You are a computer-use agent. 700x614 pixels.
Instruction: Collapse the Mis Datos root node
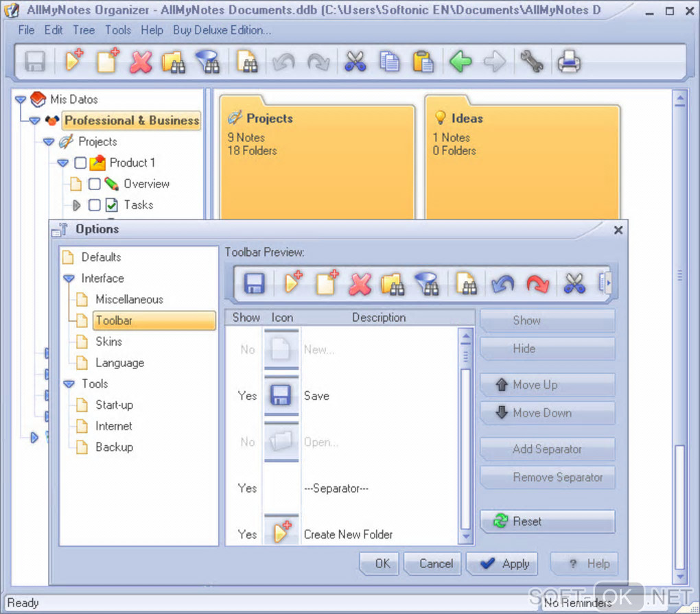click(x=21, y=99)
